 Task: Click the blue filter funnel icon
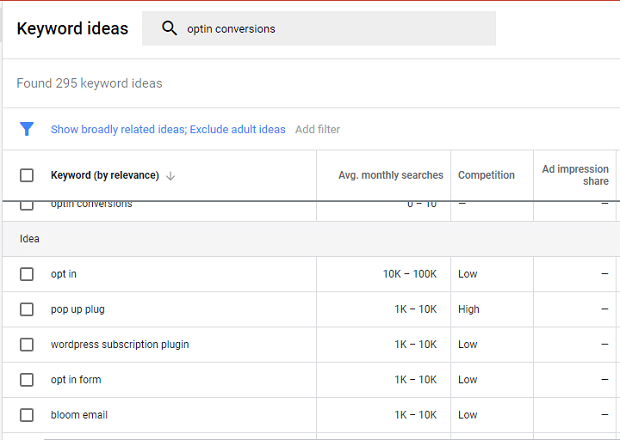tap(27, 129)
